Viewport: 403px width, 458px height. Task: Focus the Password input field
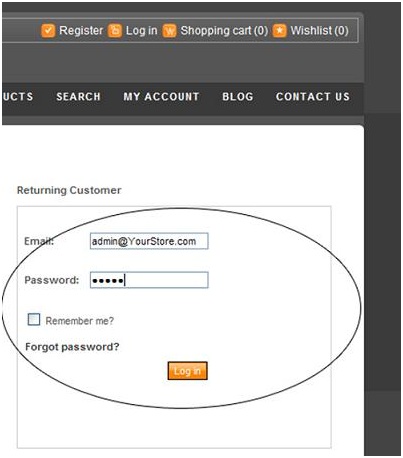[x=149, y=280]
